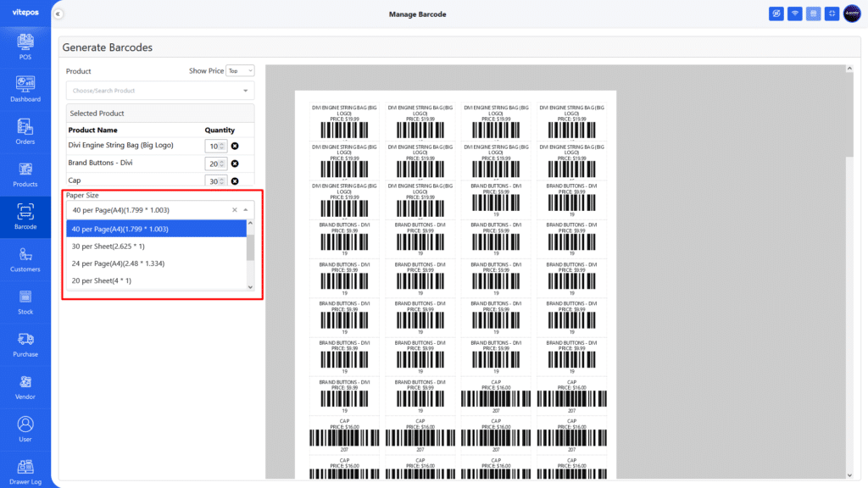Collapse the sidebar with the chevron button
Image resolution: width=868 pixels, height=488 pixels.
58,14
